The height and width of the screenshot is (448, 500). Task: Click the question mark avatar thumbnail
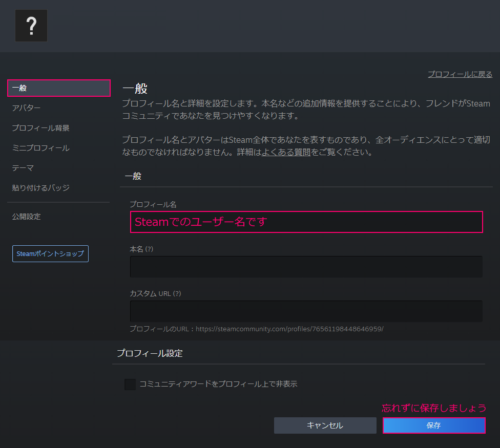(x=31, y=26)
